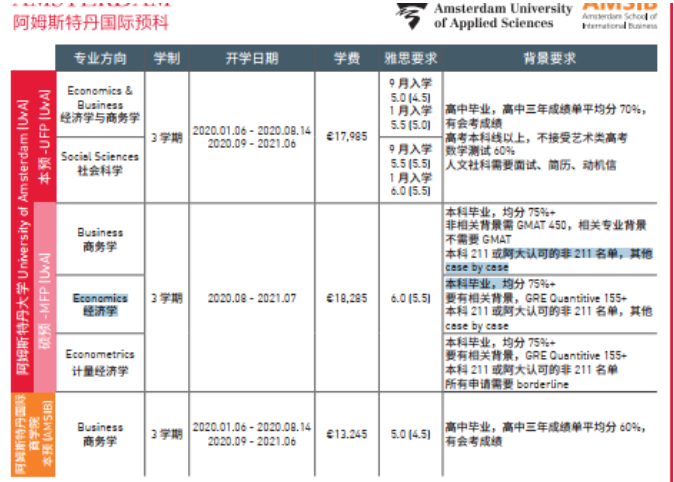Select the date range 2020.08 - 2021.07
Viewport: 674px width, 482px height.
click(252, 298)
